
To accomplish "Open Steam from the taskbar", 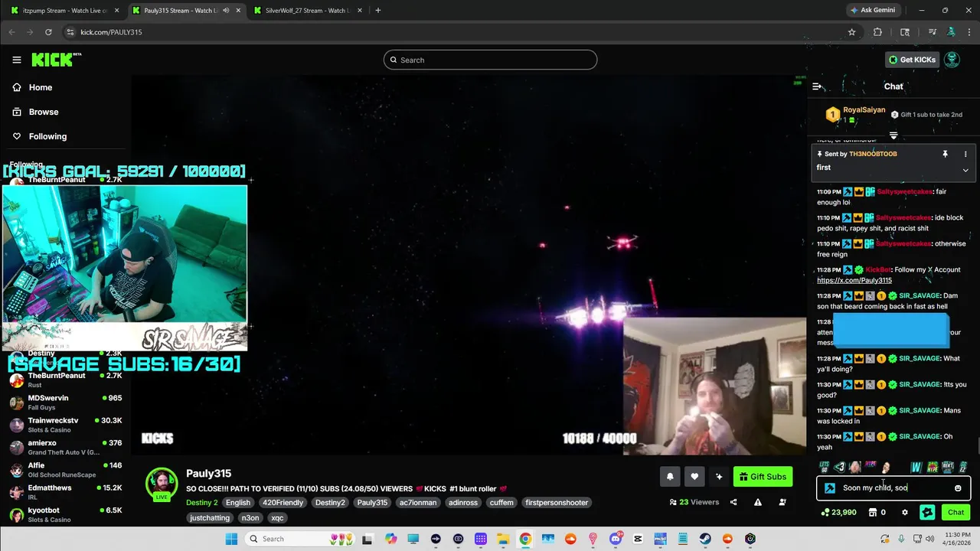I will (705, 539).
